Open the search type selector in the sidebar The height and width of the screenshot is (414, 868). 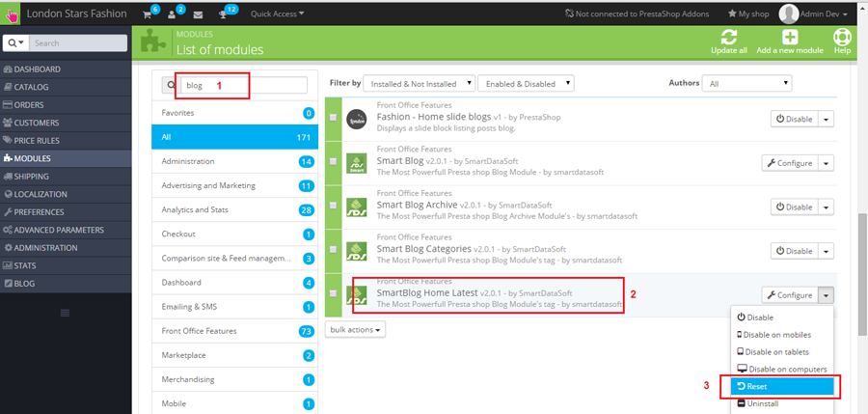click(x=15, y=43)
